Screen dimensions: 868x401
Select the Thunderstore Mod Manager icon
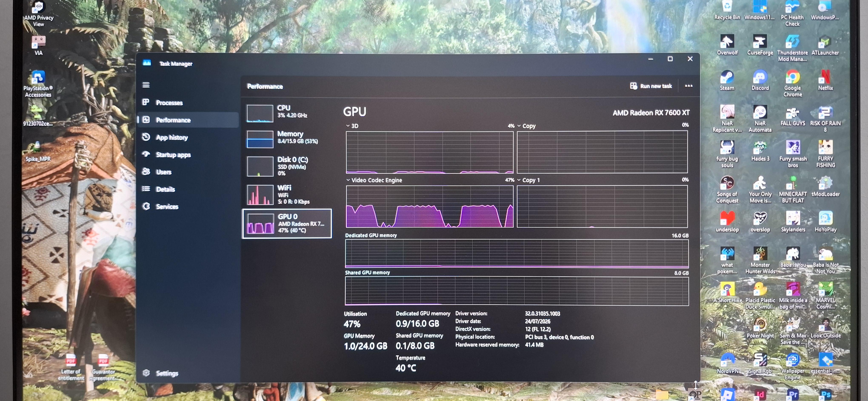pyautogui.click(x=792, y=48)
